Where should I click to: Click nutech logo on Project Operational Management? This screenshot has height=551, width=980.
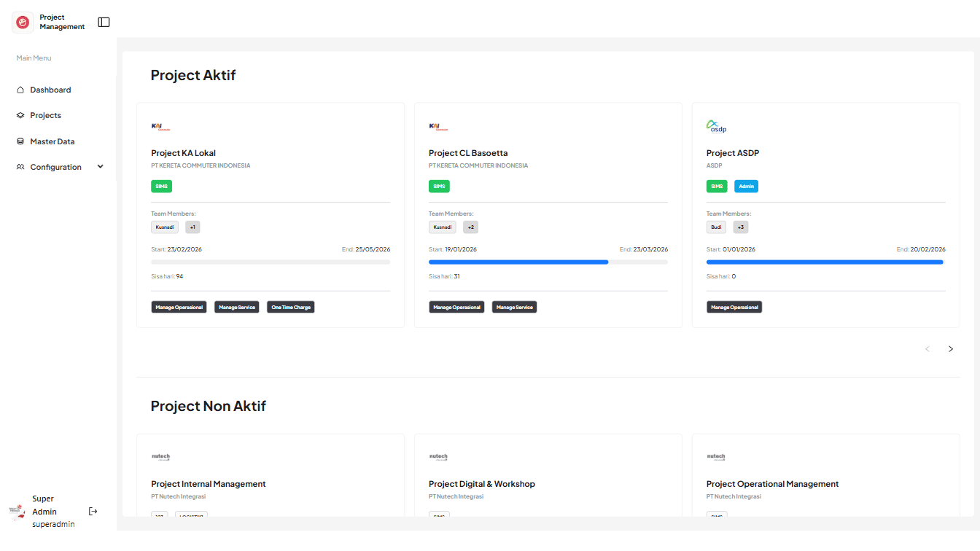[x=716, y=457]
